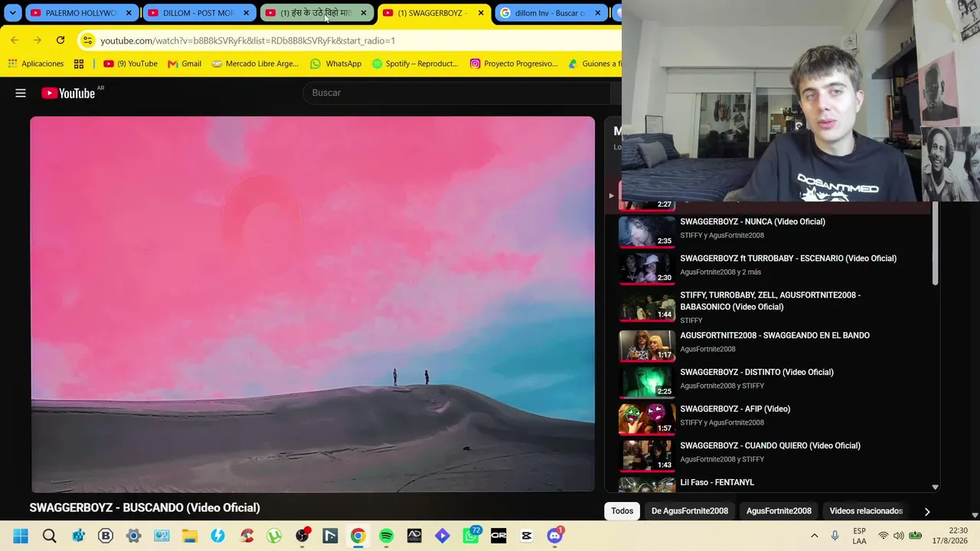Open WhatsApp from the taskbar
The image size is (980, 551).
pyautogui.click(x=471, y=536)
